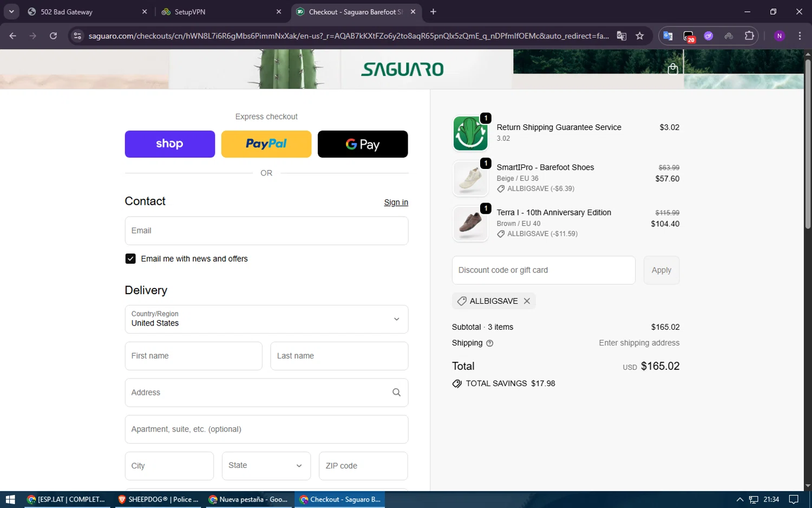Click the Address input field
The width and height of the screenshot is (812, 508).
pyautogui.click(x=266, y=393)
